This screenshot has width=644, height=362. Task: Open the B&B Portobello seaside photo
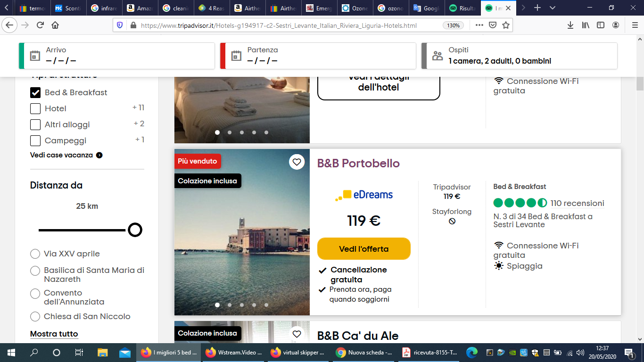(x=242, y=232)
